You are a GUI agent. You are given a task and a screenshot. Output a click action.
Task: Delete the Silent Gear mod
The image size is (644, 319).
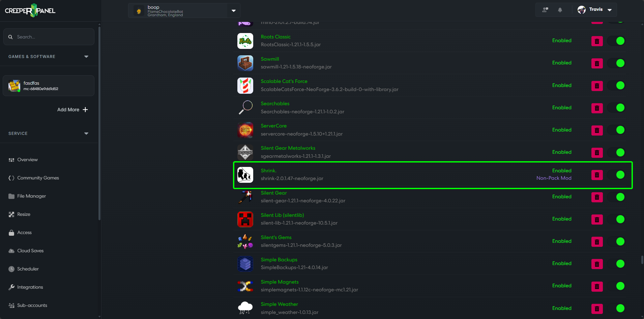[597, 197]
